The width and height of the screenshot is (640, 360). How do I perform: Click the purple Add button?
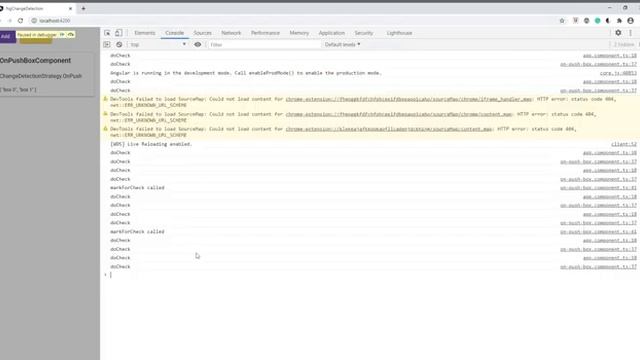[7, 36]
